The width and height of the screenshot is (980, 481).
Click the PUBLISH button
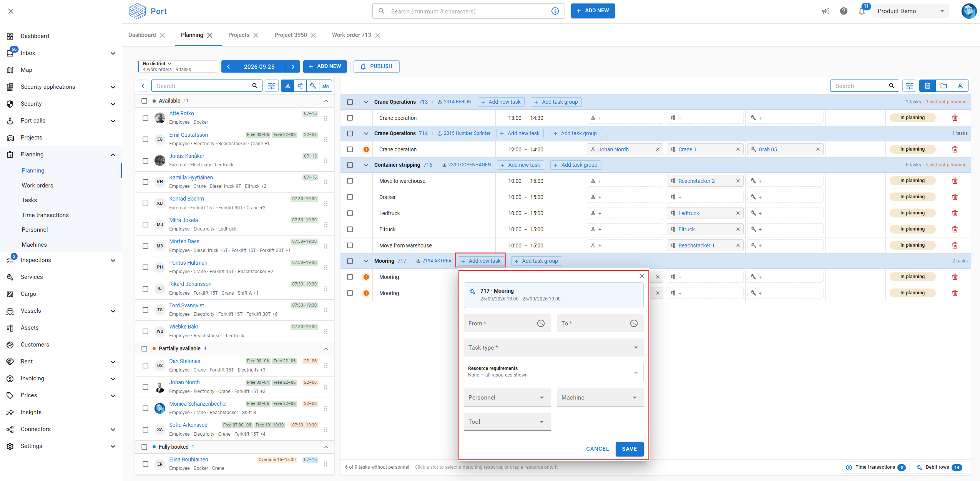click(376, 66)
